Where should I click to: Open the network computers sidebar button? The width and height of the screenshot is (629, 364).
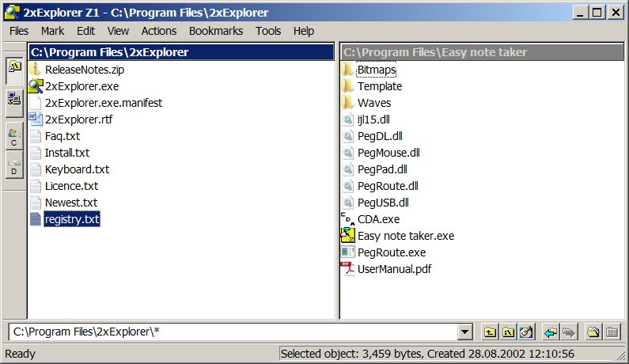(x=14, y=102)
